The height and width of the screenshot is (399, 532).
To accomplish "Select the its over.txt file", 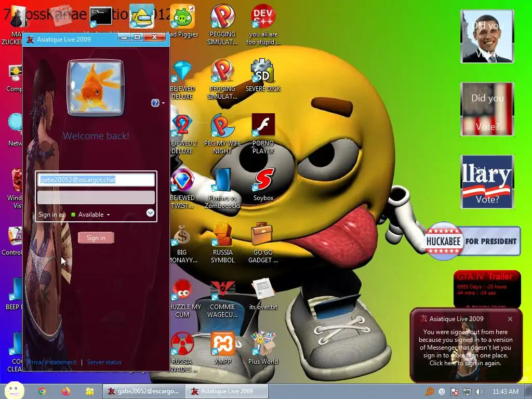I will click(263, 294).
